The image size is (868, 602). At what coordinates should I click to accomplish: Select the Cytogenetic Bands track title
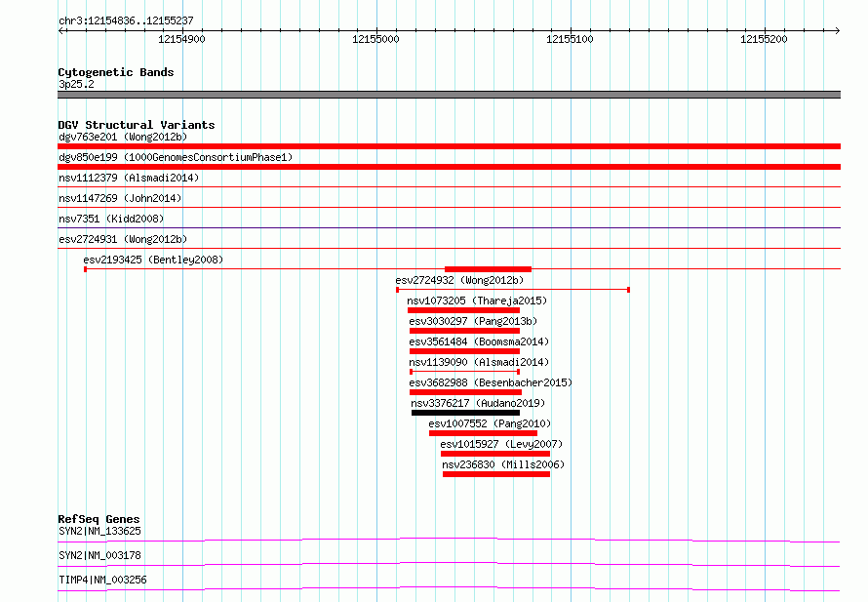click(116, 72)
